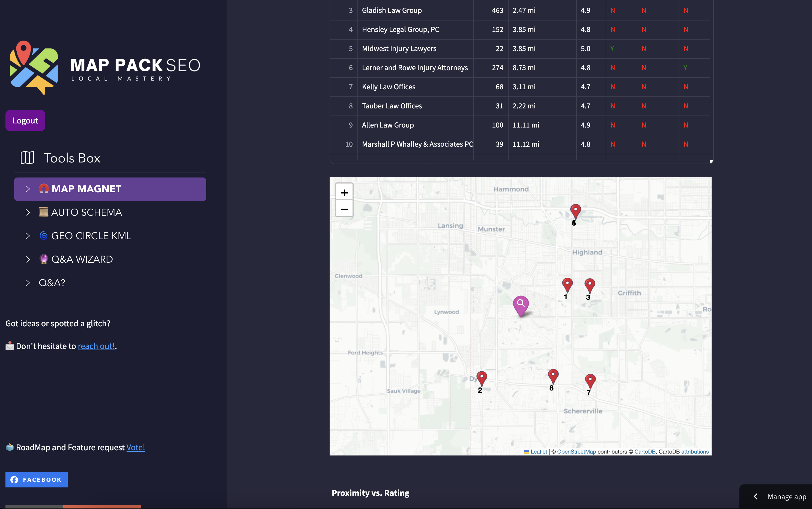Expand the MAP MAGNET section arrow
The height and width of the screenshot is (509, 812).
tap(28, 189)
